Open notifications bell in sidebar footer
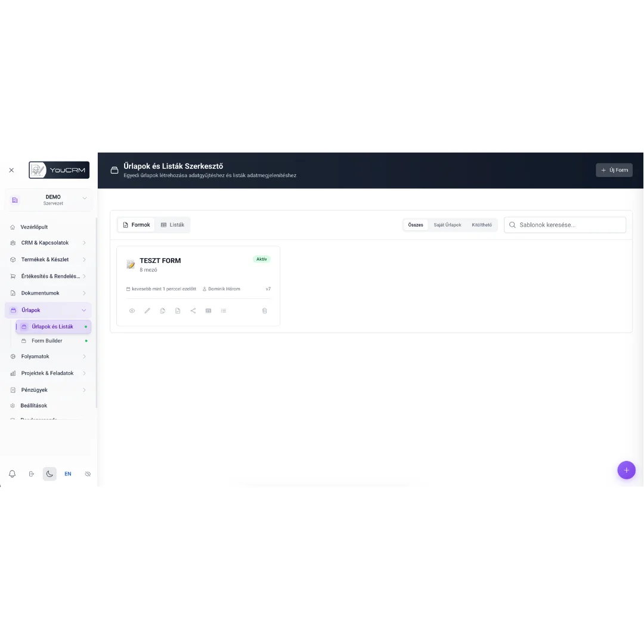The height and width of the screenshot is (644, 644). pos(13,474)
